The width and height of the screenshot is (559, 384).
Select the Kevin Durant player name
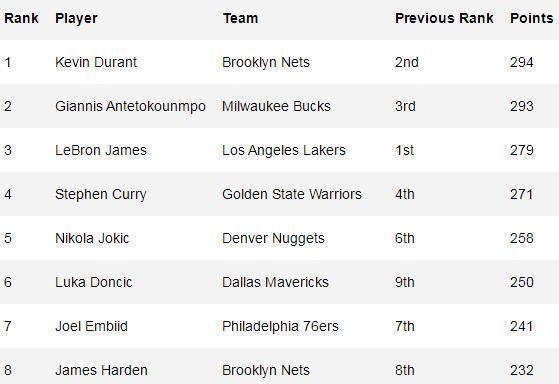pos(96,62)
